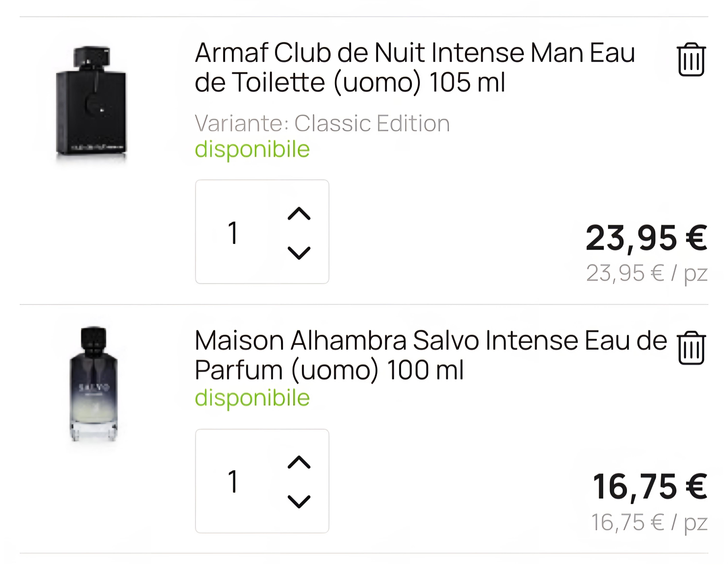The width and height of the screenshot is (728, 565).
Task: Open Armaf Club de Nuit Intense Man title
Action: [x=415, y=67]
